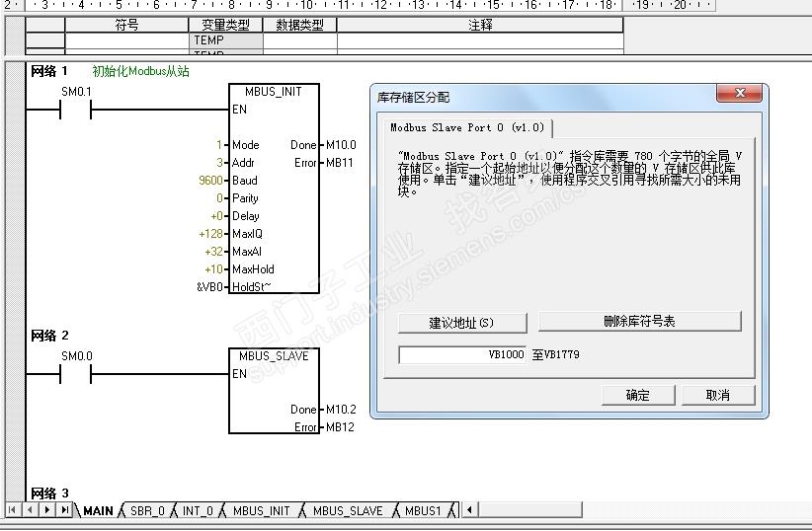The width and height of the screenshot is (812, 531).
Task: Click the Parity value 0 parameter
Action: (219, 198)
